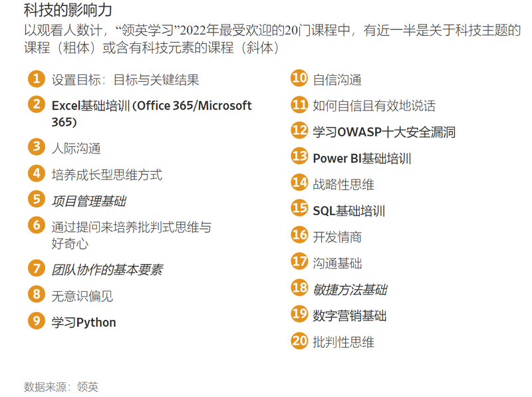
Task: Click the orange number 7 badge
Action: (37, 268)
